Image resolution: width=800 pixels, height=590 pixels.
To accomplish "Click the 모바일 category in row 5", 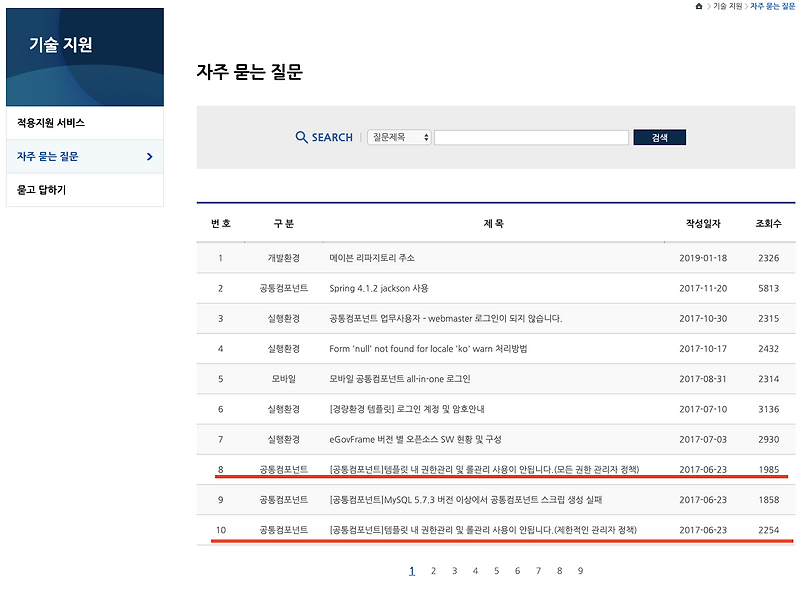I will point(284,379).
